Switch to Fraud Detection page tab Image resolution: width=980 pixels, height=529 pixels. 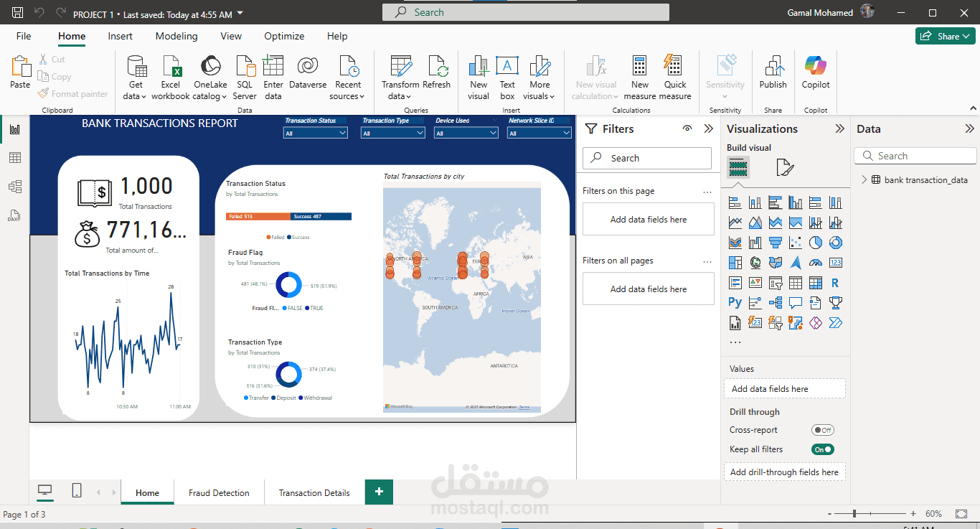point(219,492)
